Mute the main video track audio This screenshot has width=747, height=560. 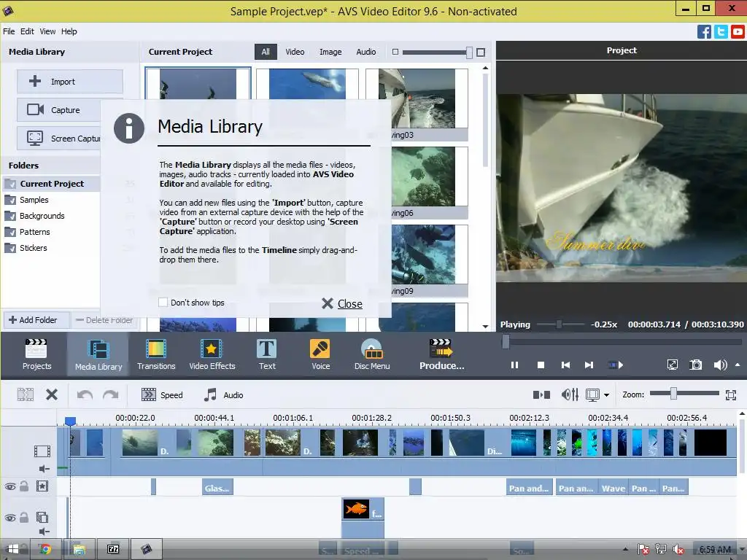point(44,469)
